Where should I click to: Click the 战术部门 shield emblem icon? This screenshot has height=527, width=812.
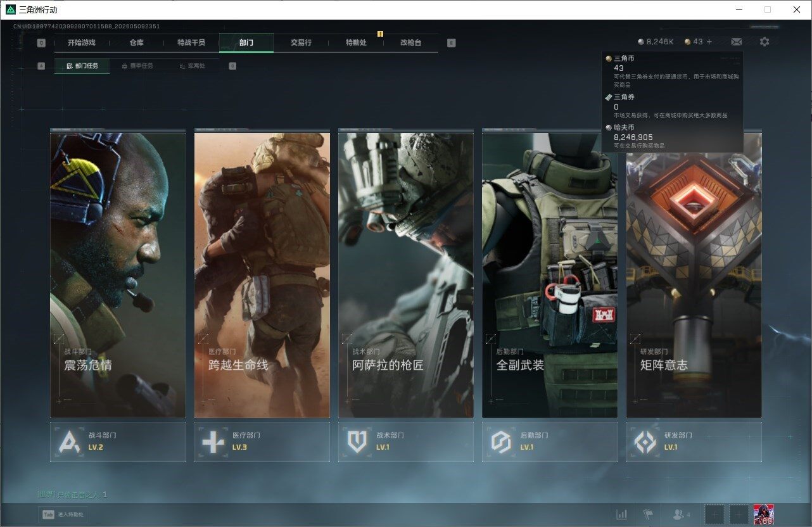357,442
